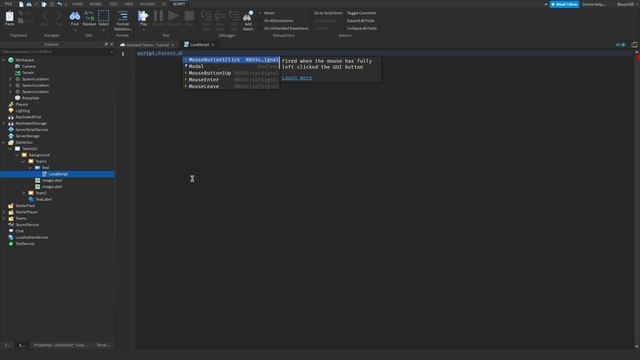This screenshot has width=640, height=360.
Task: Select the Never debug errors option
Action: tap(269, 13)
